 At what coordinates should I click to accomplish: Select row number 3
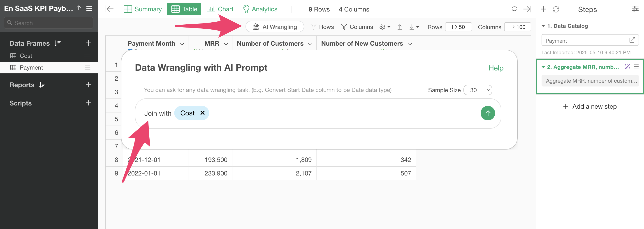[114, 92]
